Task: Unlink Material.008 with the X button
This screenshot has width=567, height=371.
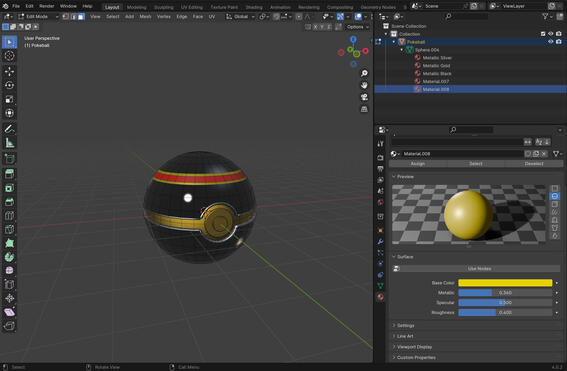Action: [544, 154]
